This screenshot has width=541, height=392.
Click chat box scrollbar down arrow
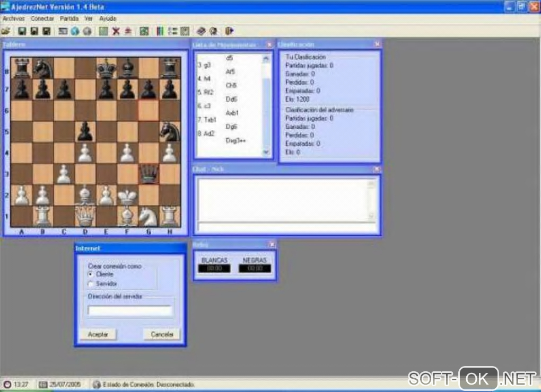(x=371, y=216)
